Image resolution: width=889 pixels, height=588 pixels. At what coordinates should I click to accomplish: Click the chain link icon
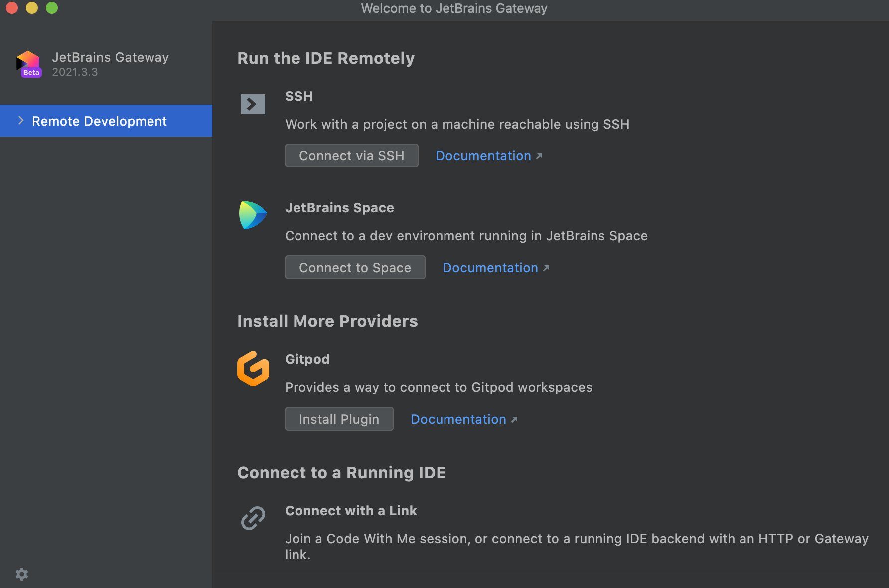pyautogui.click(x=253, y=518)
